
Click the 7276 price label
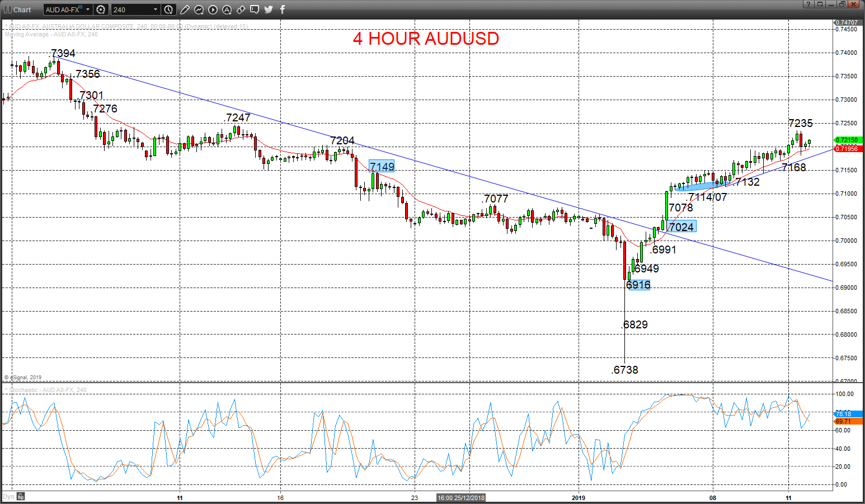coord(105,109)
